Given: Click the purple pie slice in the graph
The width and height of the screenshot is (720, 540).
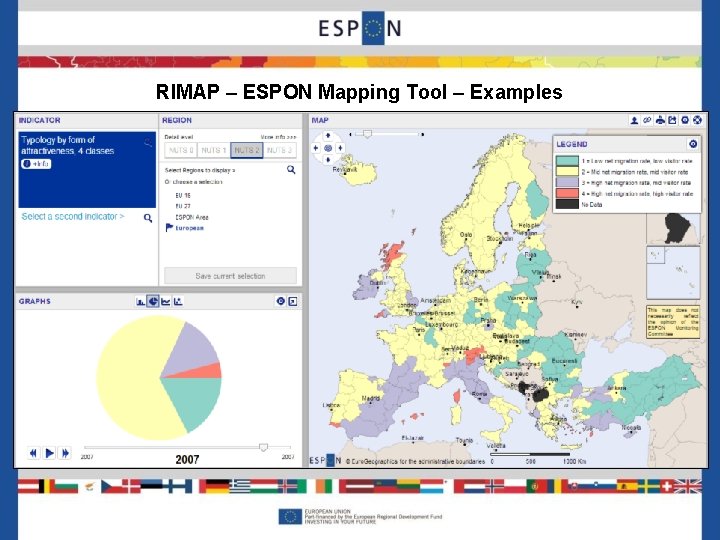Looking at the screenshot, I should (x=193, y=351).
